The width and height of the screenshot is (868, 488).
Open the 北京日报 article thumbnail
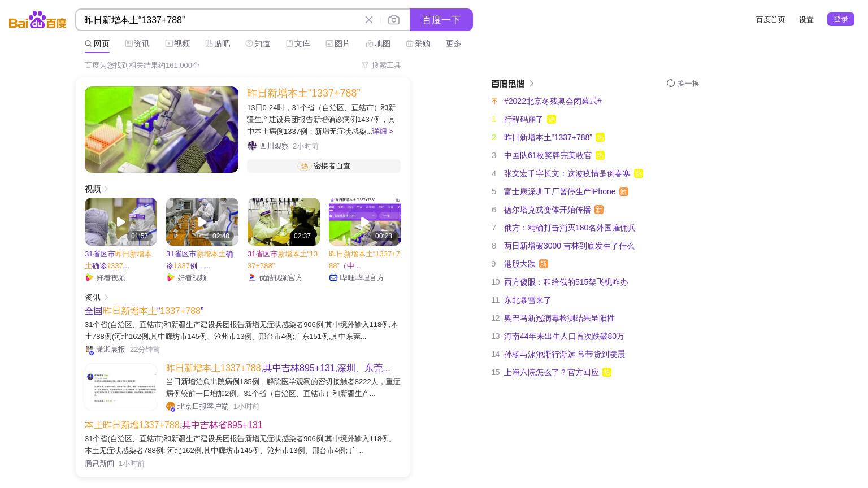121,387
